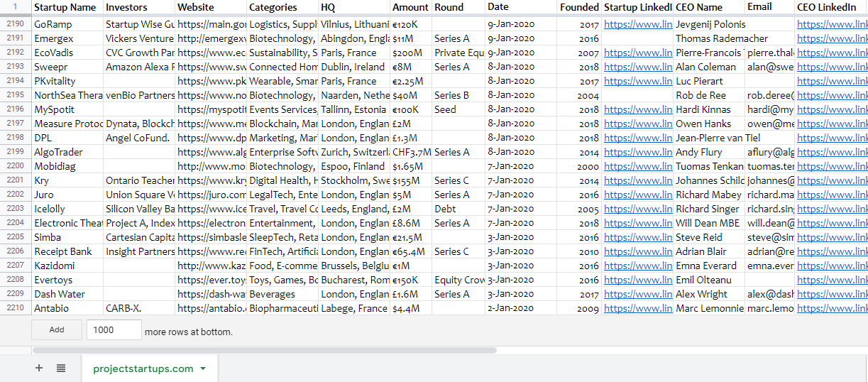Select the $155M amount cell

point(411,180)
